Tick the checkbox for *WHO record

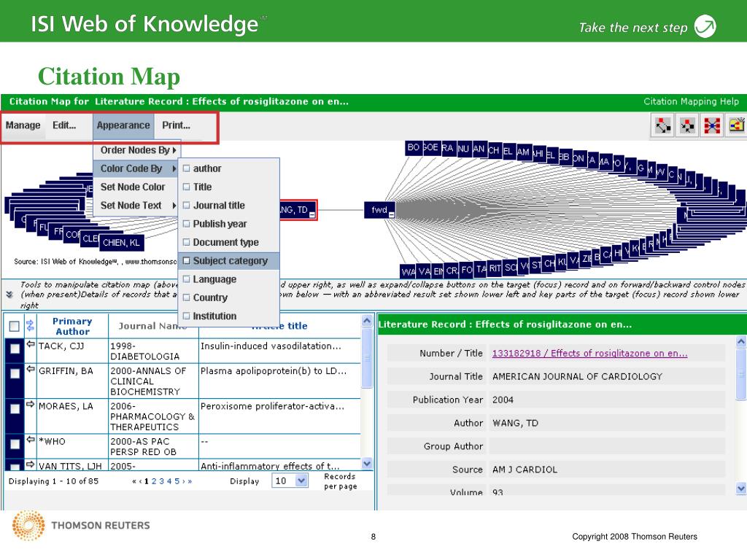tap(15, 444)
